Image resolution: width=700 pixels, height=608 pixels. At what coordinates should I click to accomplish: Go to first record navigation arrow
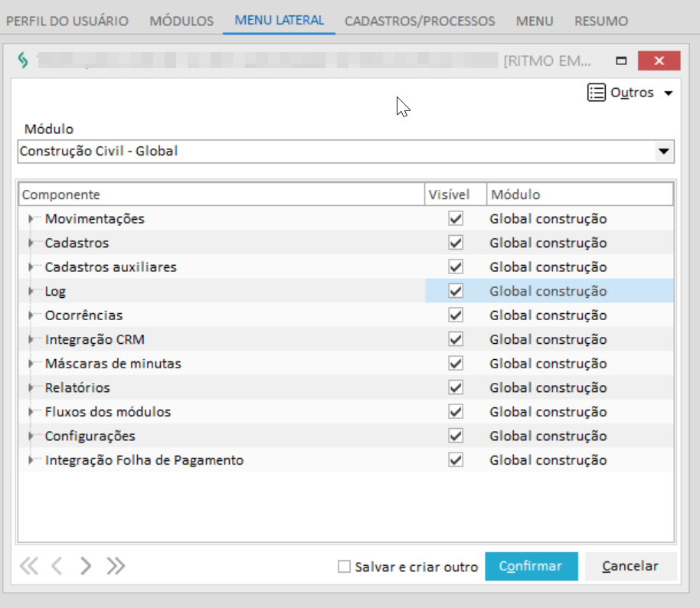pyautogui.click(x=28, y=567)
